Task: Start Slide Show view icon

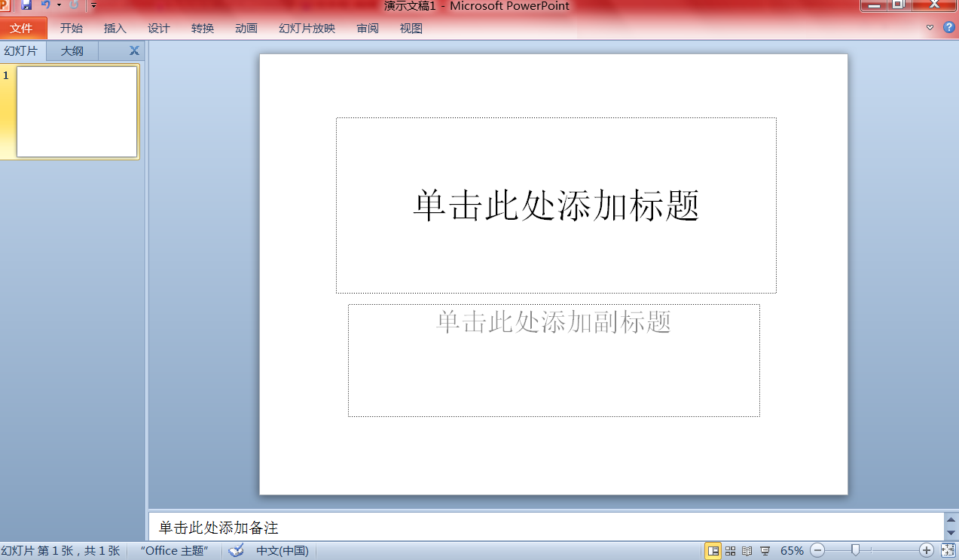Action: pyautogui.click(x=765, y=551)
